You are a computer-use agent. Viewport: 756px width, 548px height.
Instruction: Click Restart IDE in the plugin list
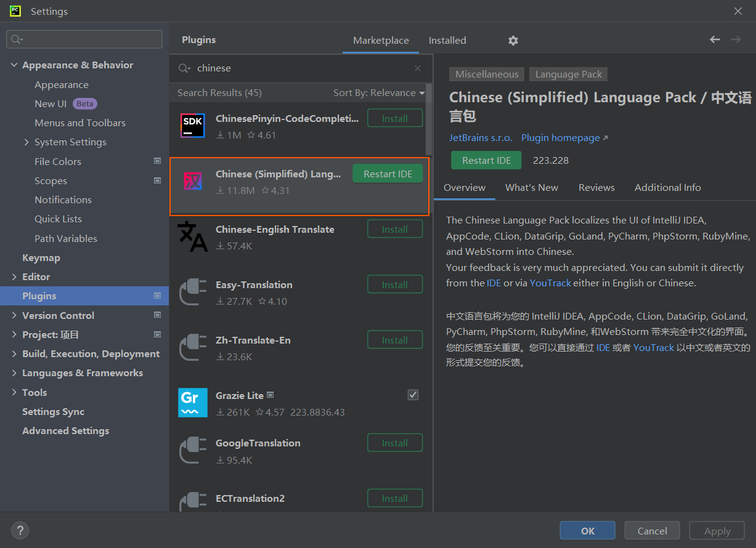(x=388, y=174)
